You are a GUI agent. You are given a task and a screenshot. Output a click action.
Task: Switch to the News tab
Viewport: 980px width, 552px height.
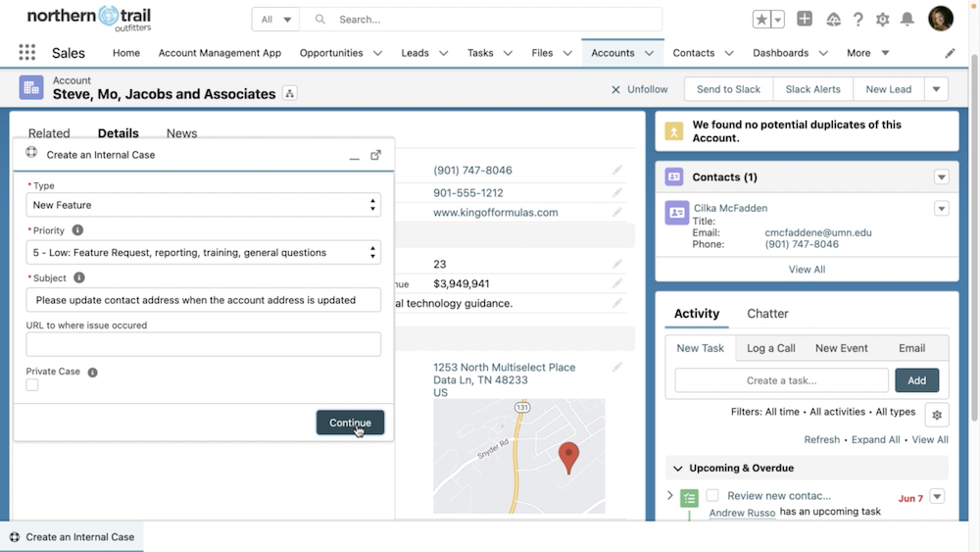pyautogui.click(x=181, y=133)
